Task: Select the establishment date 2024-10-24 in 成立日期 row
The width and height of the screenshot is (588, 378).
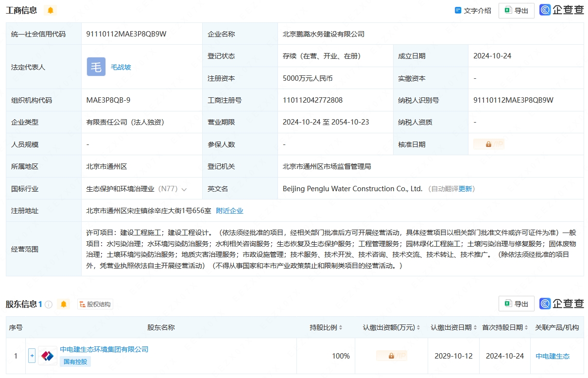Action: coord(492,56)
